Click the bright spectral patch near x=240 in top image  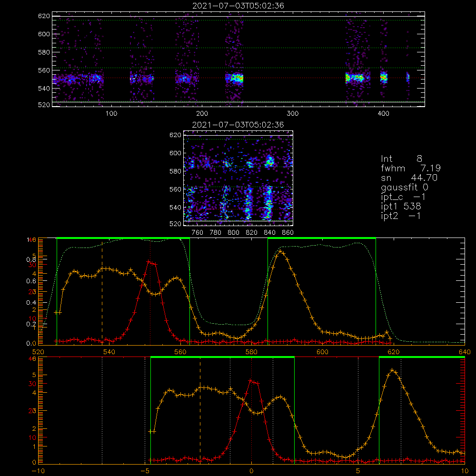point(237,79)
